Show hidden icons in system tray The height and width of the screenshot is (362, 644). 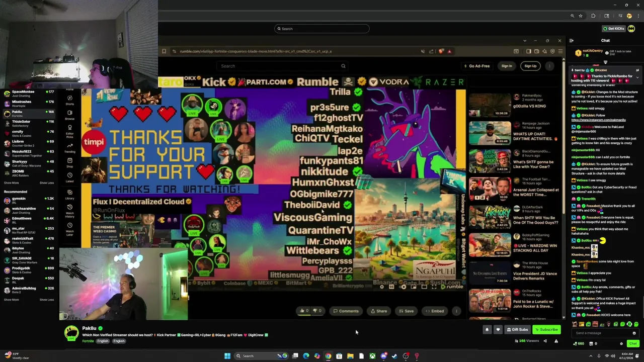591,356
